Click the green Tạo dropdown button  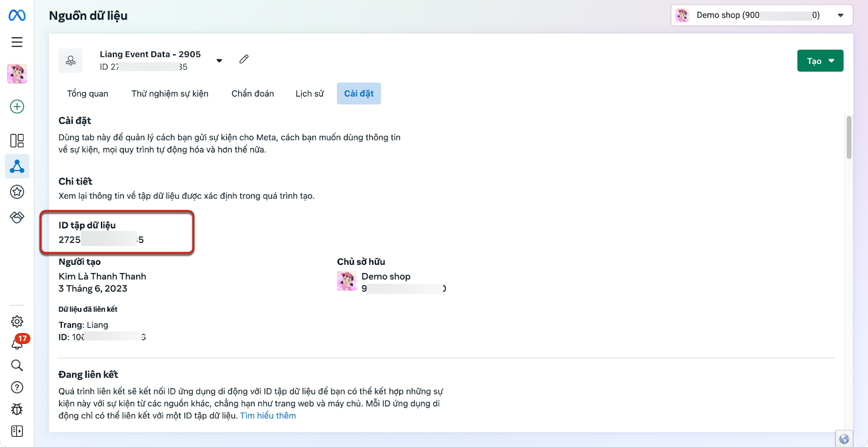point(820,61)
